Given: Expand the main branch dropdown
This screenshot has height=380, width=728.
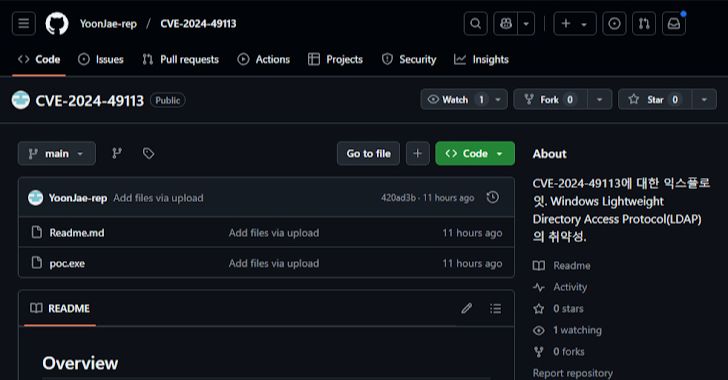Looking at the screenshot, I should pos(57,153).
